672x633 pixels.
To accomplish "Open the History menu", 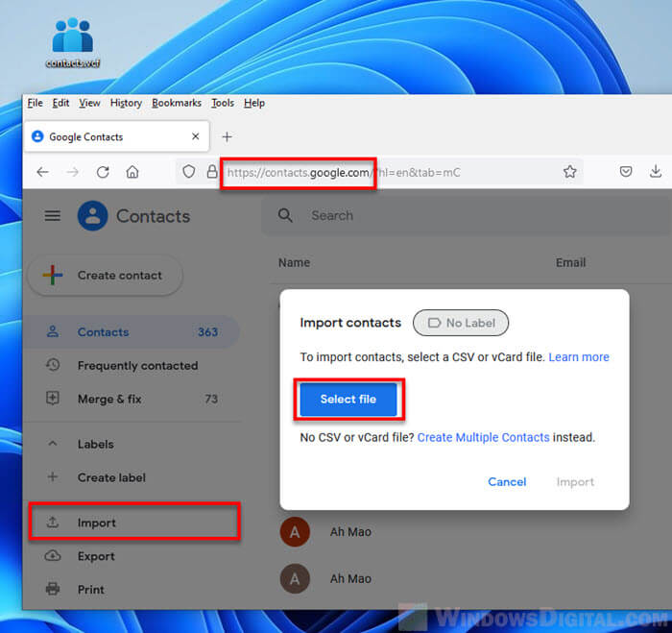I will point(126,103).
